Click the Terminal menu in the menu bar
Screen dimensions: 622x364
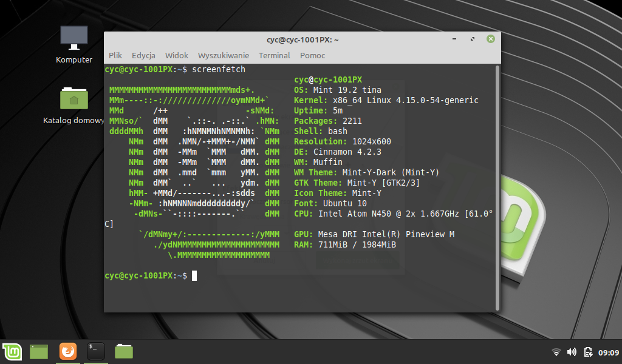[274, 55]
